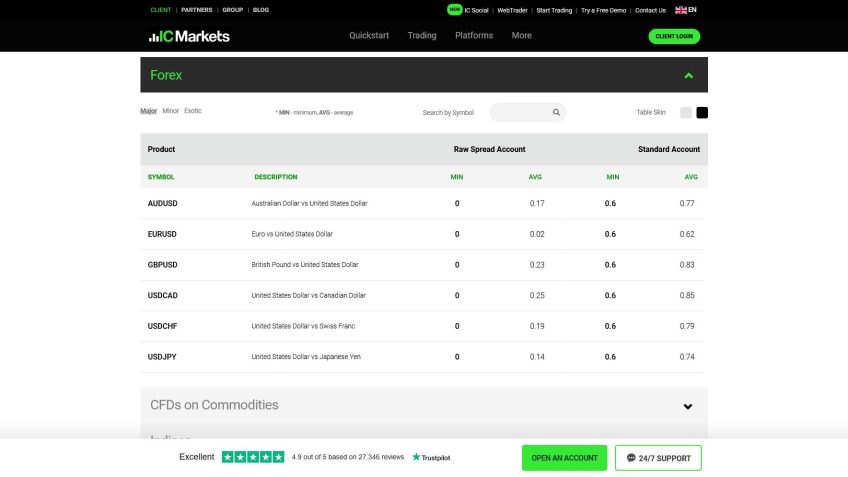Click the Trustpilot five-star rating
The image size is (848, 477).
point(252,457)
